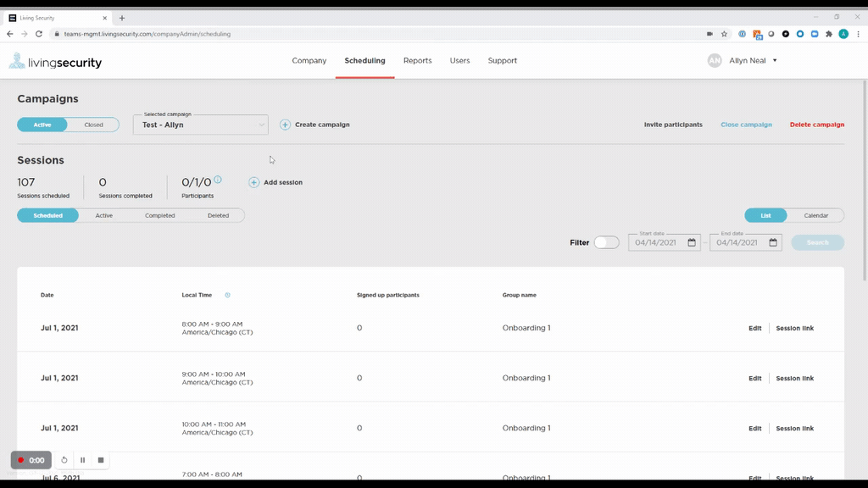Get Session link for 10:00 AM session
This screenshot has width=868, height=488.
pyautogui.click(x=795, y=428)
